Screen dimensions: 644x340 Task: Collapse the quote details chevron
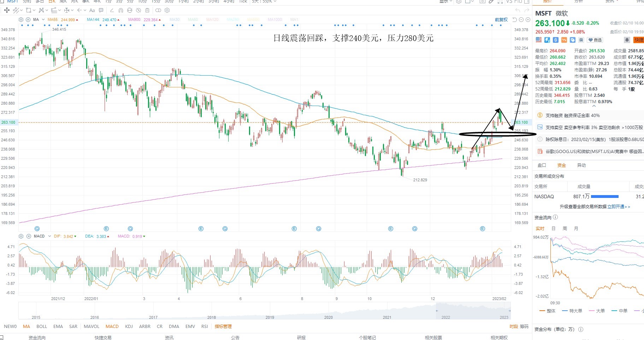coord(594,106)
